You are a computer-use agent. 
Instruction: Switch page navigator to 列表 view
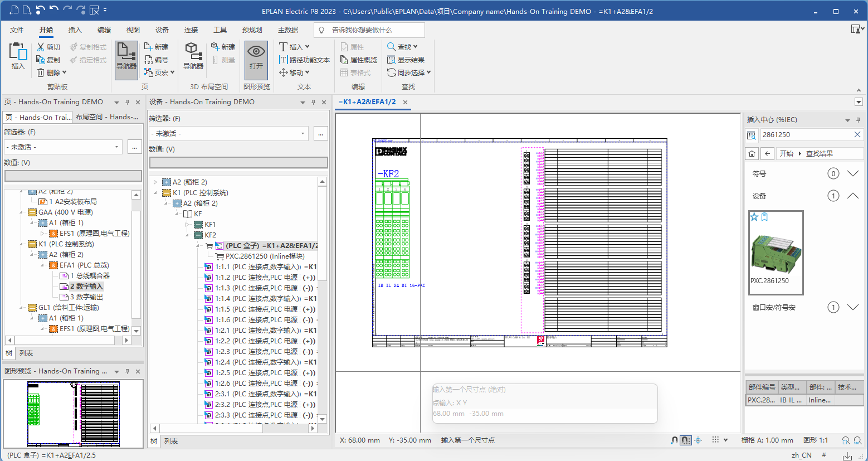point(26,353)
